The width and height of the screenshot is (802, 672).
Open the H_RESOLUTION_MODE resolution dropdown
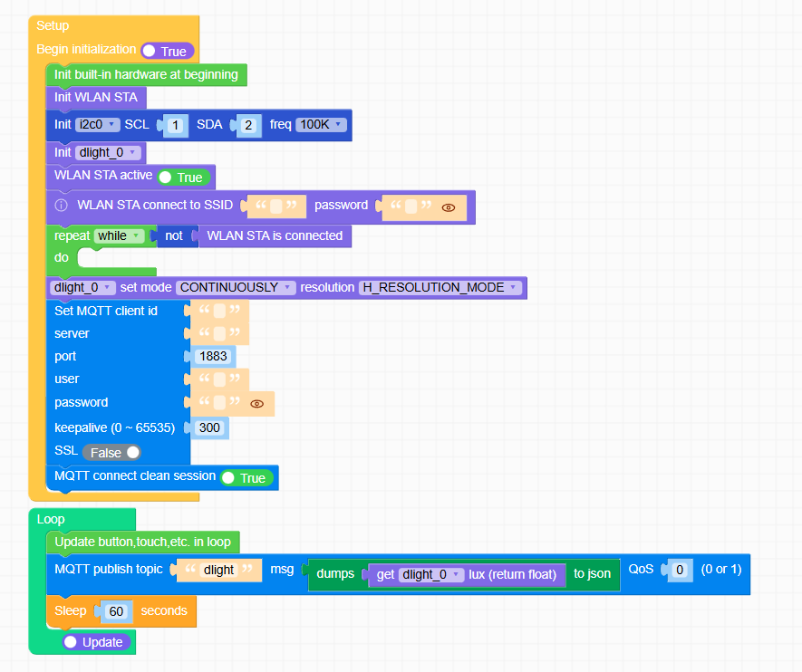(x=440, y=287)
